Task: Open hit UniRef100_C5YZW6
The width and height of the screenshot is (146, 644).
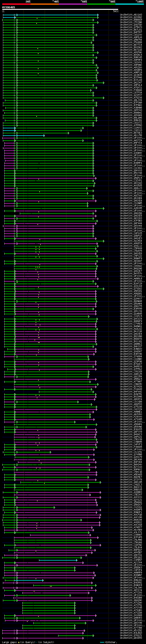Action: [131, 22]
